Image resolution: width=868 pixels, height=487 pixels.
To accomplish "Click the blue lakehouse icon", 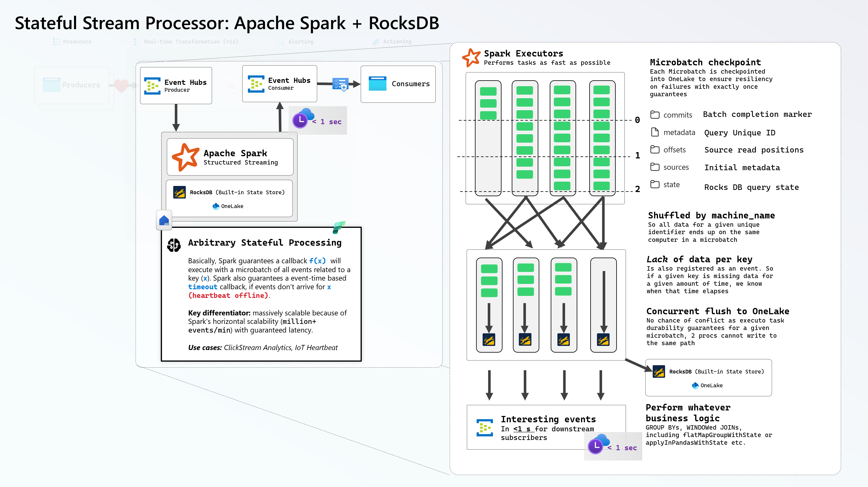I will [164, 220].
